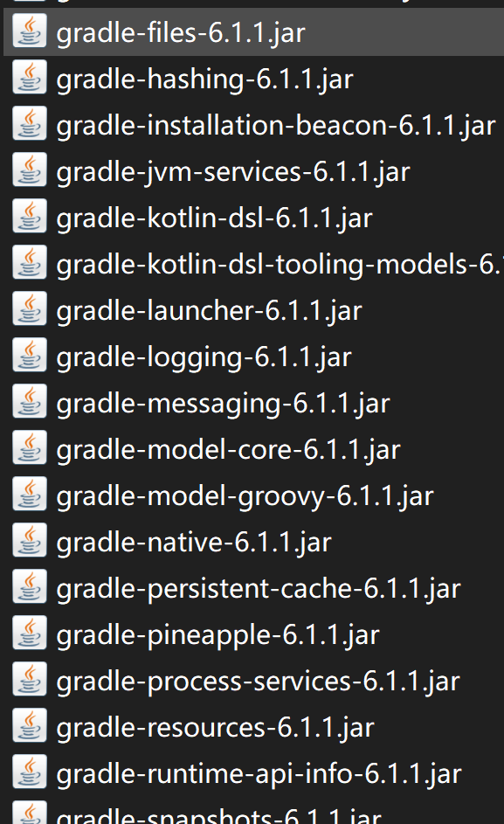Click the jar icon for gradle-messaging-6.1.1.jar
Screen dimensions: 504x824
(x=30, y=401)
